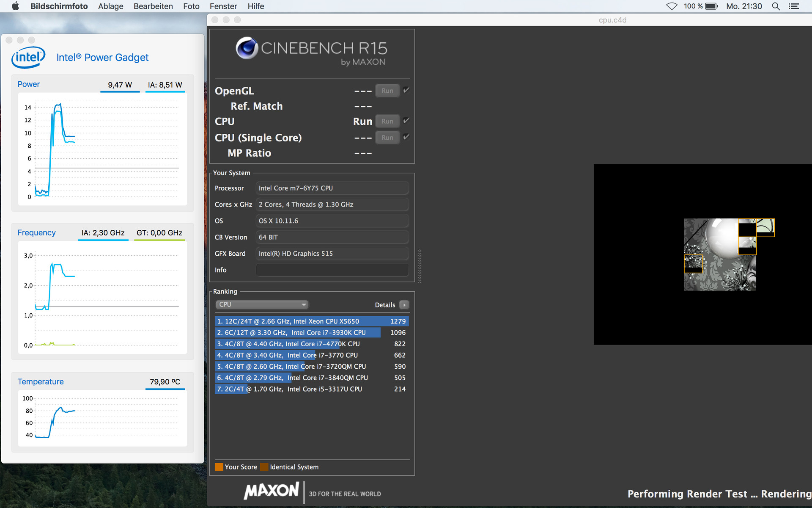Open Spotlight search magnifier icon

(776, 6)
